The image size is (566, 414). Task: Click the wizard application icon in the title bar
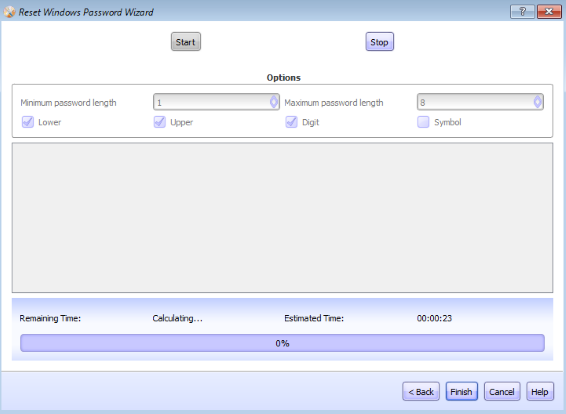(9, 12)
